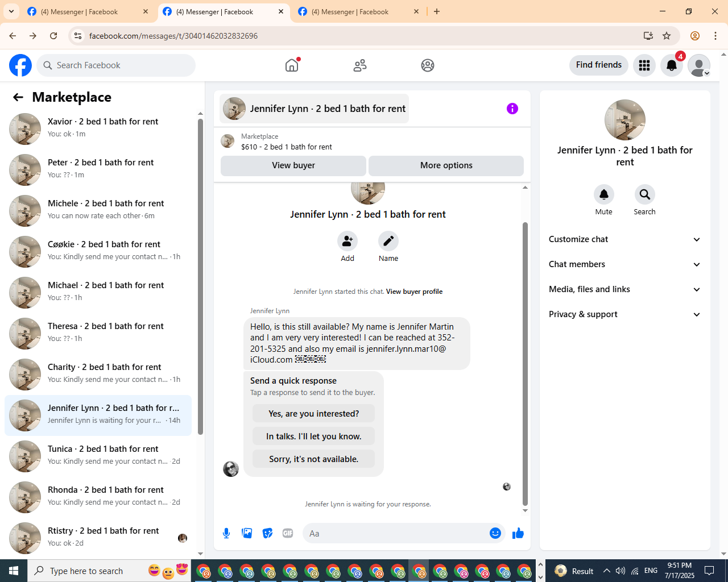This screenshot has height=582, width=728.
Task: Click the chat messages scrollbar
Action: tap(525, 364)
